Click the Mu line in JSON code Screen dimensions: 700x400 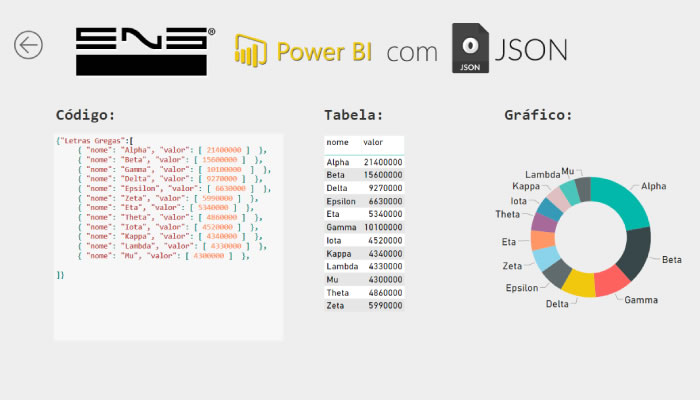click(x=163, y=256)
